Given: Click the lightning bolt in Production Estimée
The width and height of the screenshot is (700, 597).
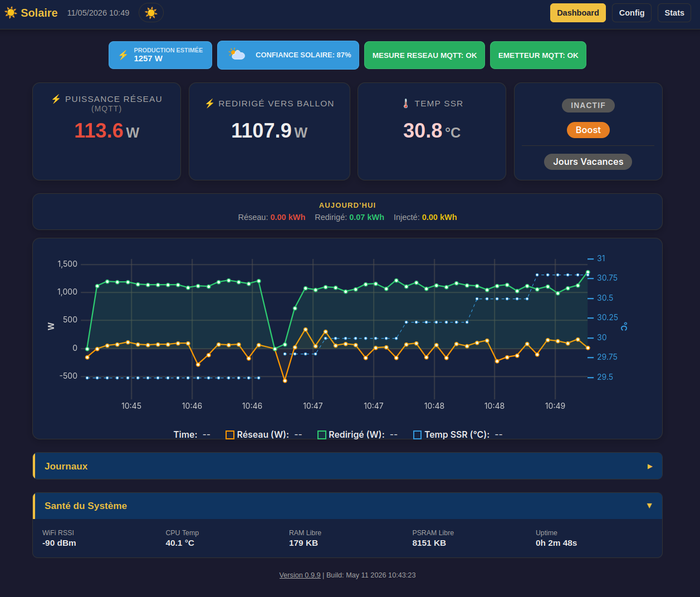Looking at the screenshot, I should [123, 55].
